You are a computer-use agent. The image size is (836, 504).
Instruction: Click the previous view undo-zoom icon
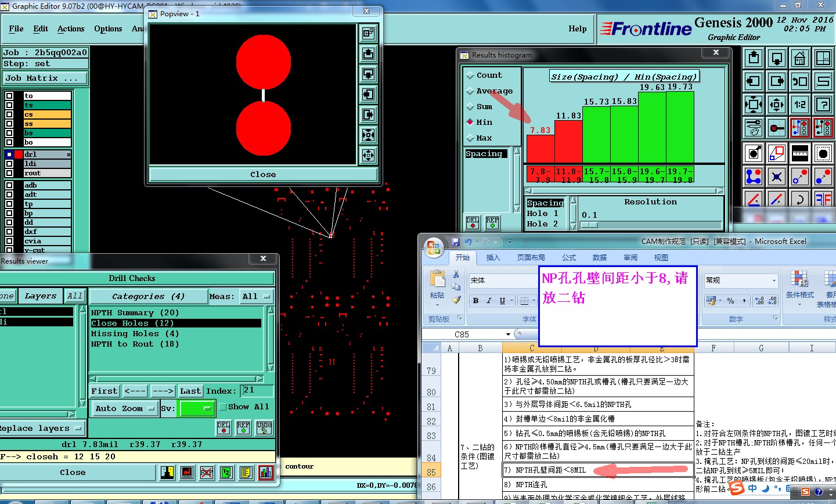click(x=800, y=81)
